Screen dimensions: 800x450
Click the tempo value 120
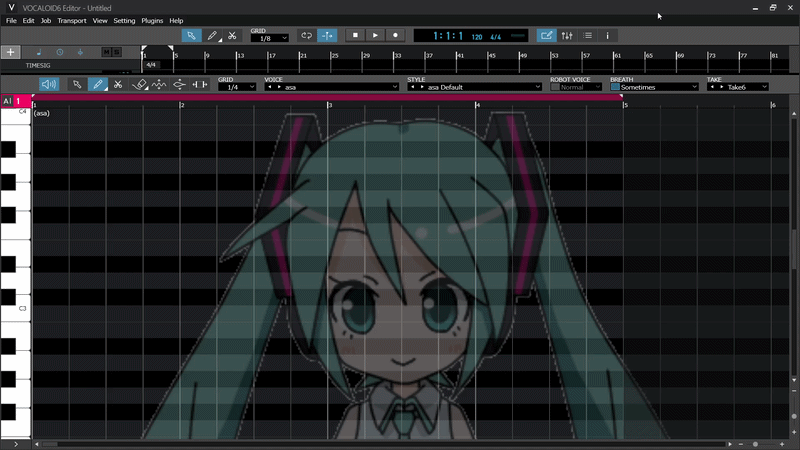click(477, 37)
